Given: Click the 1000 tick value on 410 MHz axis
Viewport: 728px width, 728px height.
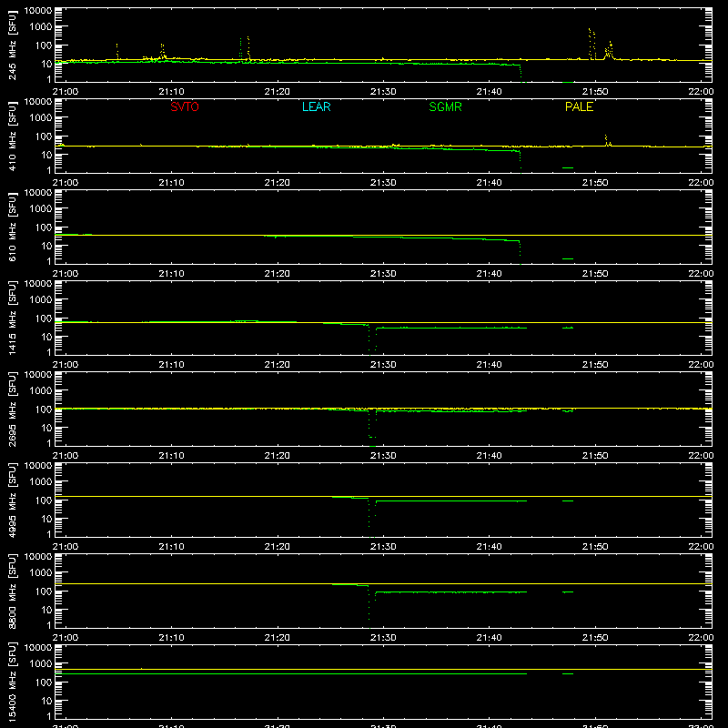Looking at the screenshot, I should [40, 117].
